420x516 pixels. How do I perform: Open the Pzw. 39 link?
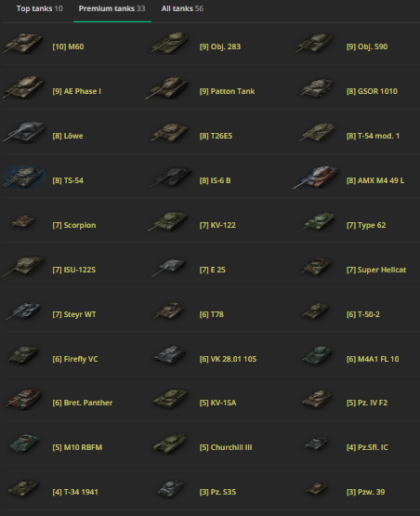(365, 492)
